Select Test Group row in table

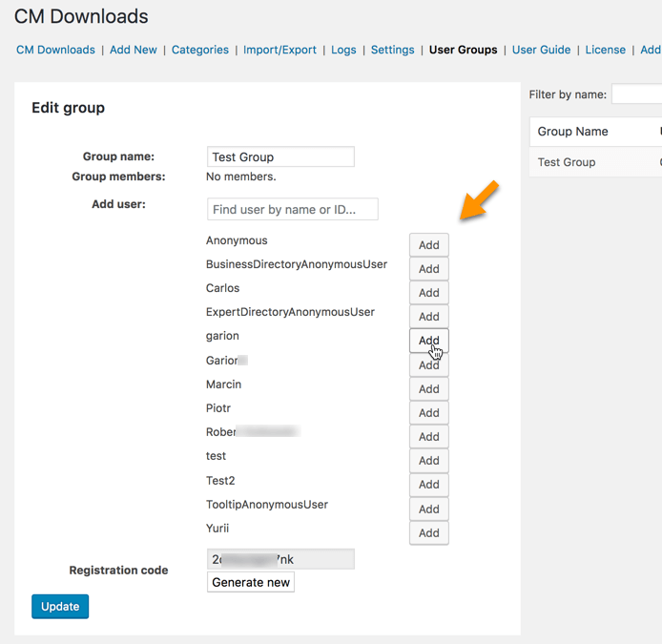567,162
